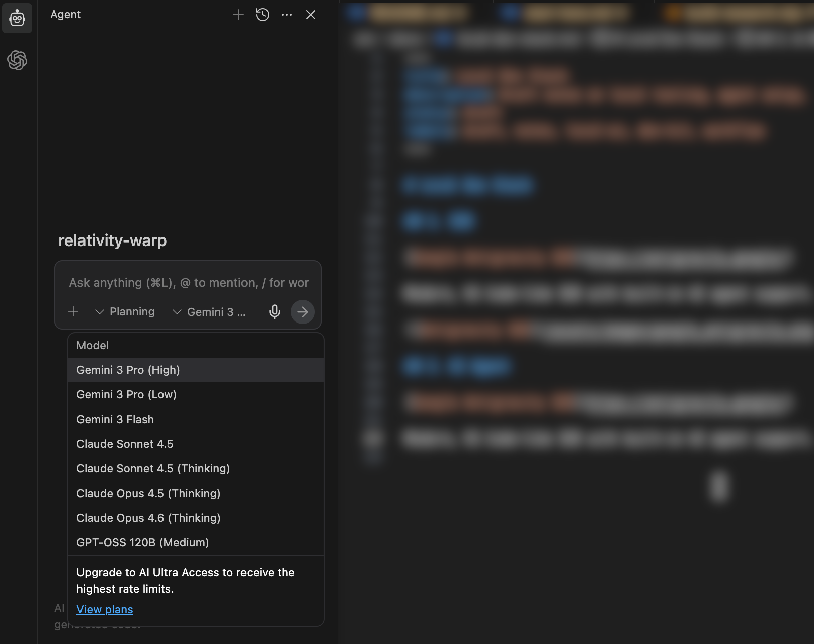Send the message with arrow button
Screen dimensions: 814x644
(x=303, y=312)
